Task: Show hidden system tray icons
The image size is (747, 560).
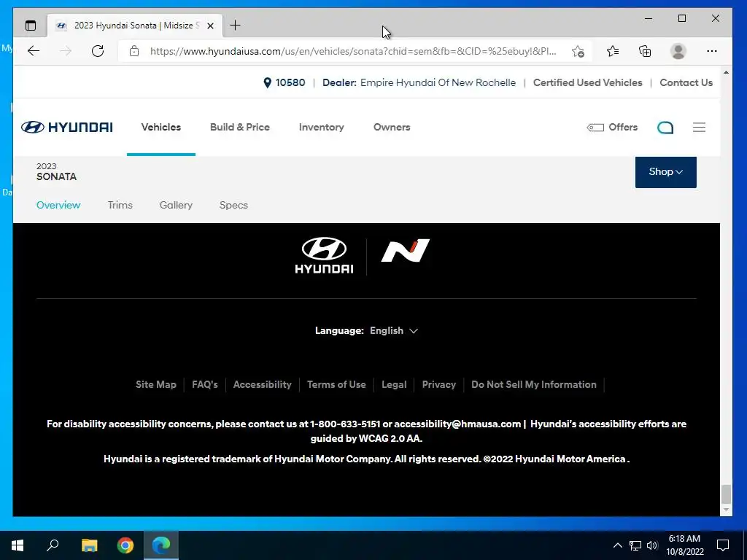Action: pyautogui.click(x=617, y=545)
